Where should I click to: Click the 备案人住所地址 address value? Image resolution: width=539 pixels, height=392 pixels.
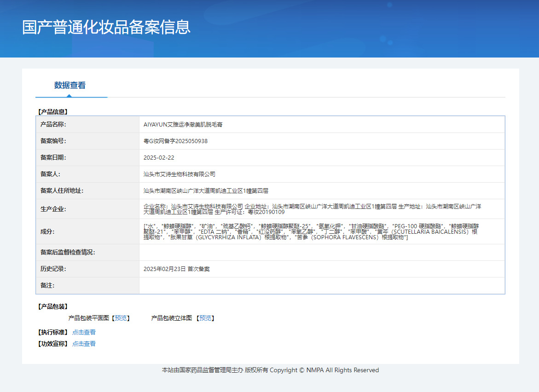click(206, 191)
